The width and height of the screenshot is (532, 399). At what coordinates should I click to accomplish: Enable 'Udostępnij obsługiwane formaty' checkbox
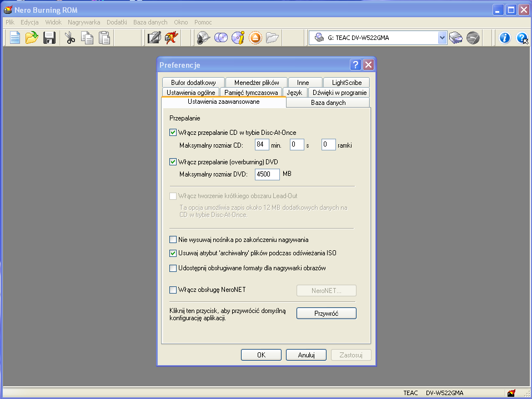(173, 268)
